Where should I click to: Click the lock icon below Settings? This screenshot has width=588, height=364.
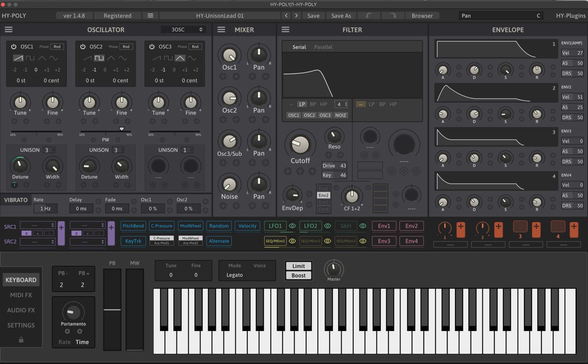click(x=21, y=340)
